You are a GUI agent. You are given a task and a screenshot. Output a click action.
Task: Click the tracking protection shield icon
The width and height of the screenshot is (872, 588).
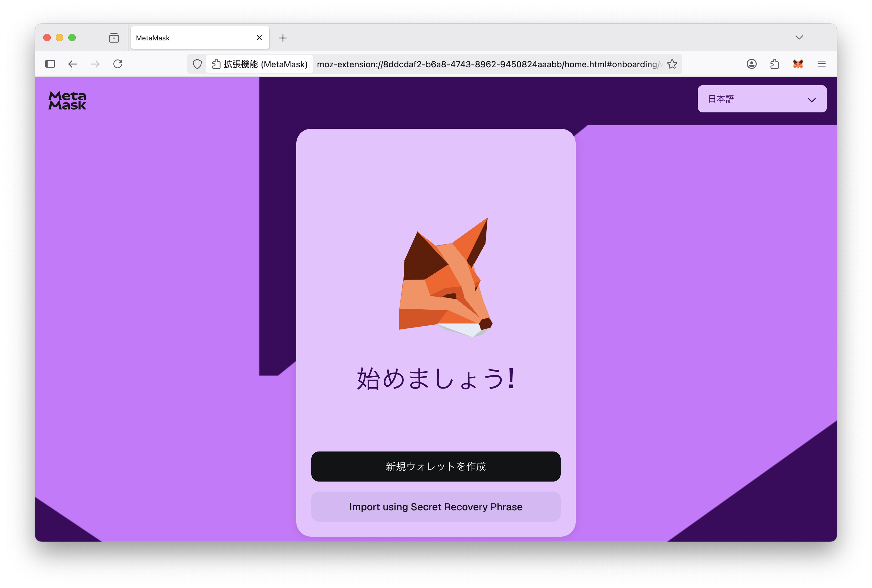pyautogui.click(x=197, y=64)
